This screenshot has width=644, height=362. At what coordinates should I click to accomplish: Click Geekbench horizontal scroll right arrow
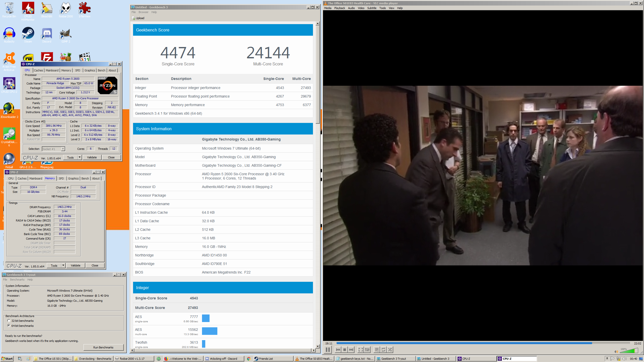tap(313, 350)
